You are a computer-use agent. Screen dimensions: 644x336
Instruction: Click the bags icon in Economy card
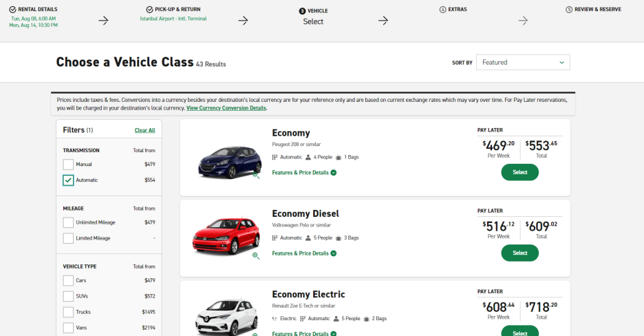[339, 157]
